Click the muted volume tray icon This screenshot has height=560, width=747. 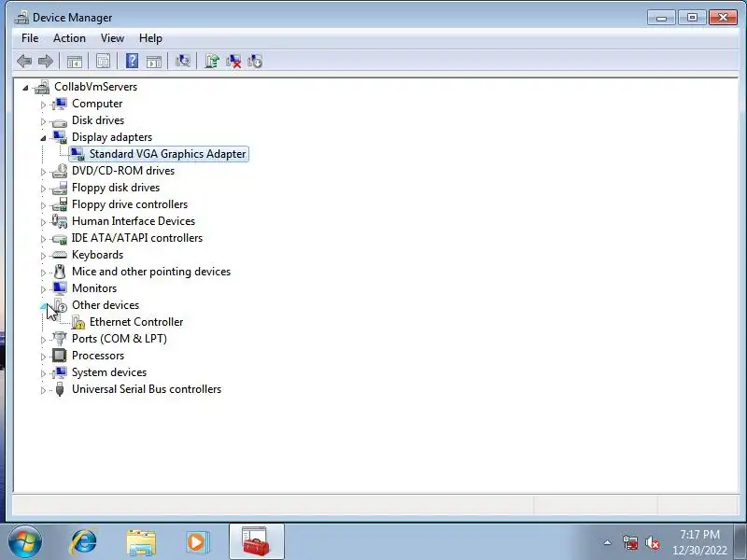coord(652,542)
